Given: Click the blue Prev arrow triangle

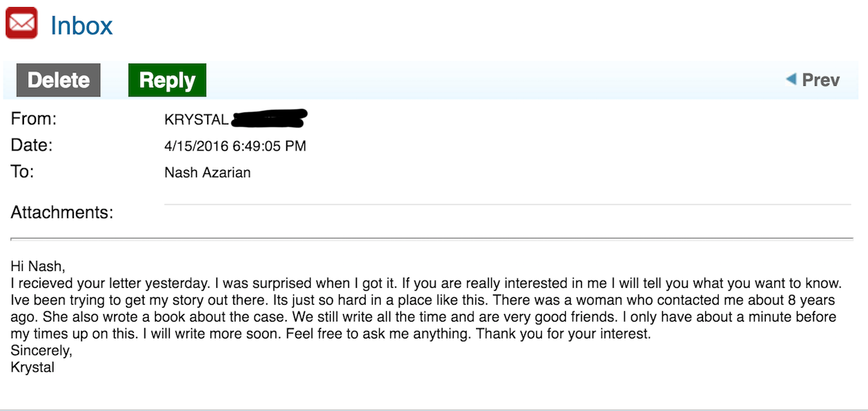Looking at the screenshot, I should click(790, 79).
